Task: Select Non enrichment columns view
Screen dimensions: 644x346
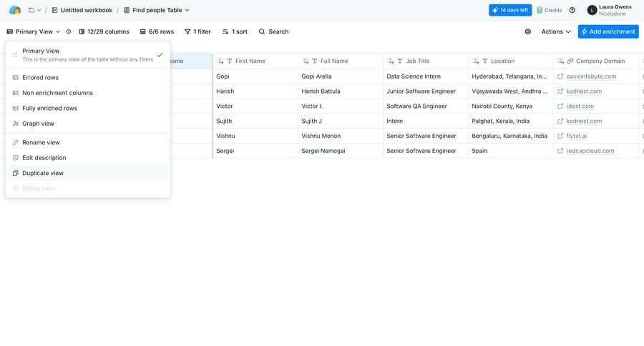Action: (x=87, y=93)
